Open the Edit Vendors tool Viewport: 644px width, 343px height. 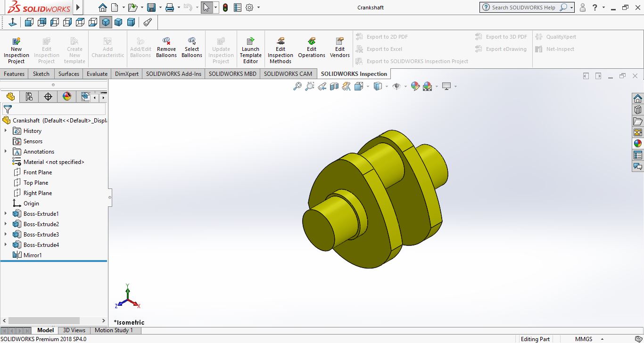(339, 49)
